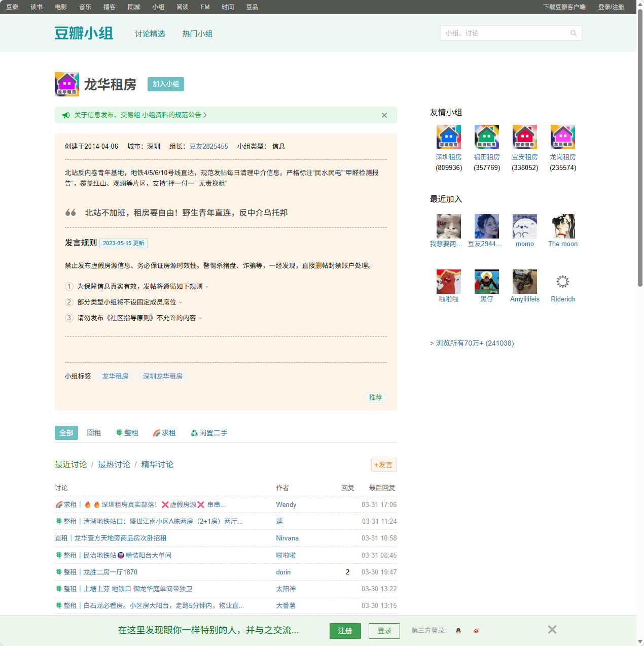Click the megaphone icon on the announcement banner
The width and height of the screenshot is (644, 646).
(x=66, y=115)
